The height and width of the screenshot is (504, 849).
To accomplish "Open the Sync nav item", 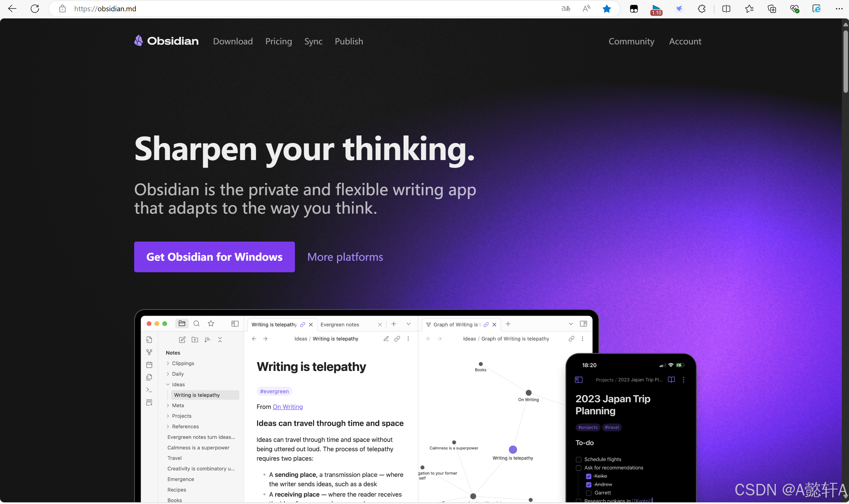I will (x=313, y=41).
